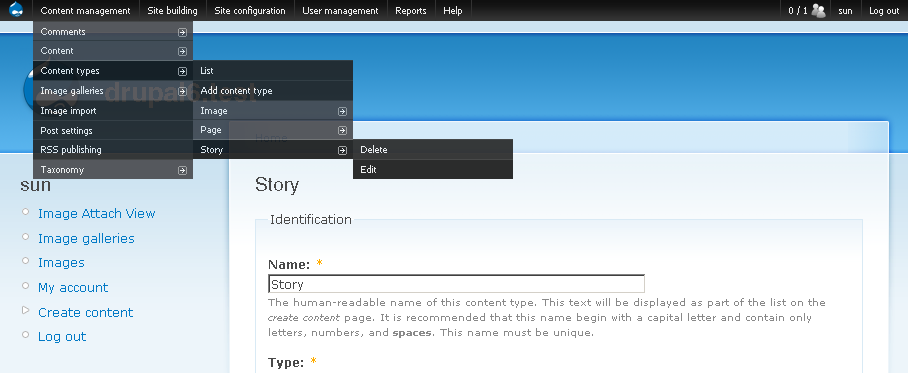The image size is (908, 373).
Task: Open the Site configuration menu
Action: 250,10
